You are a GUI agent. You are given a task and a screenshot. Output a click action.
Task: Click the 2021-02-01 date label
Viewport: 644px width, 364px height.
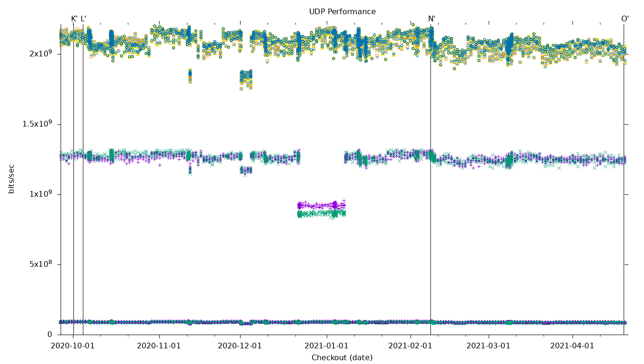410,346
